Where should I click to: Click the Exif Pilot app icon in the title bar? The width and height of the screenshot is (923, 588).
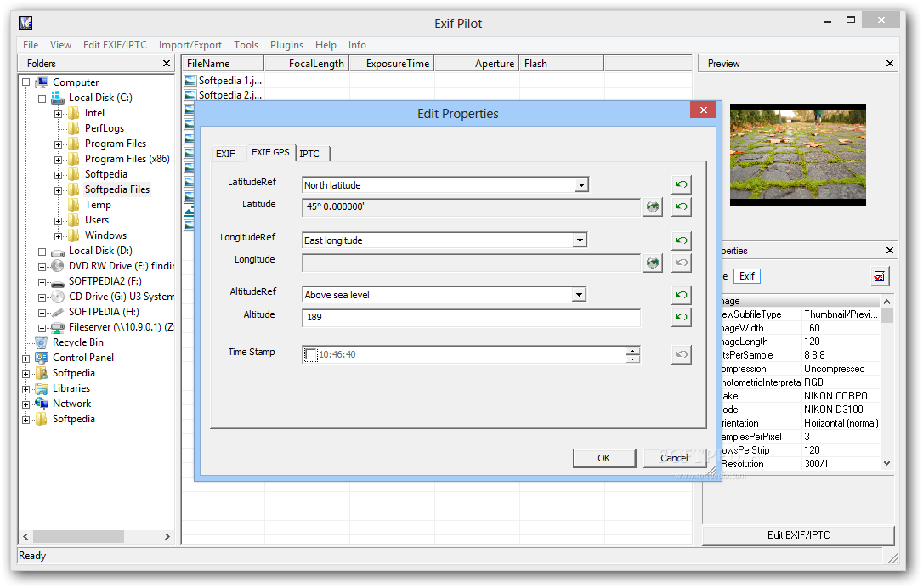25,23
